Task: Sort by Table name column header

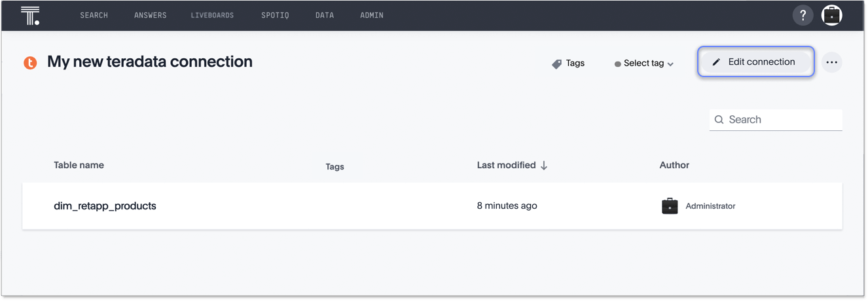Action: coord(79,166)
